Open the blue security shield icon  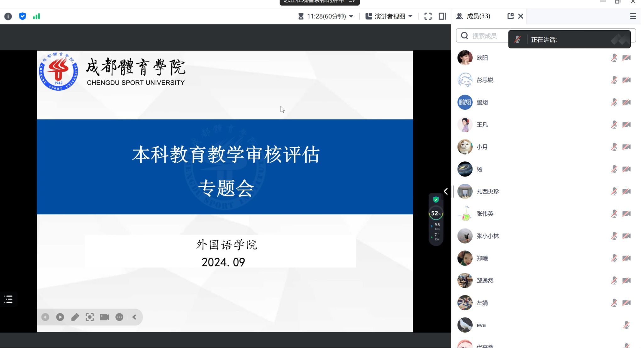click(22, 16)
